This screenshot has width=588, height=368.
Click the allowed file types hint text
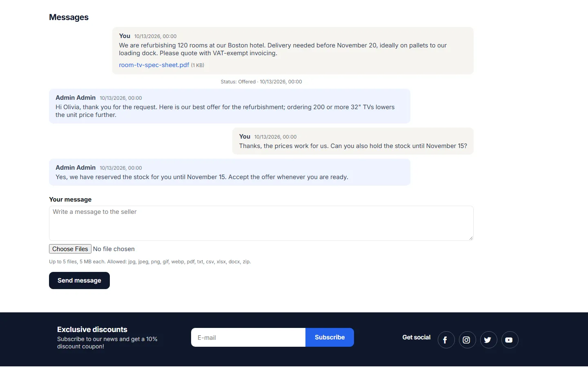click(x=150, y=262)
